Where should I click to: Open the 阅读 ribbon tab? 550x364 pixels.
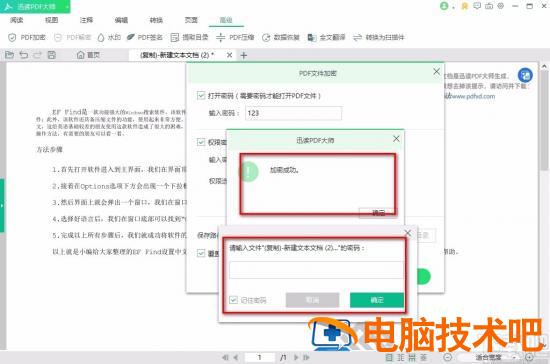(16, 20)
